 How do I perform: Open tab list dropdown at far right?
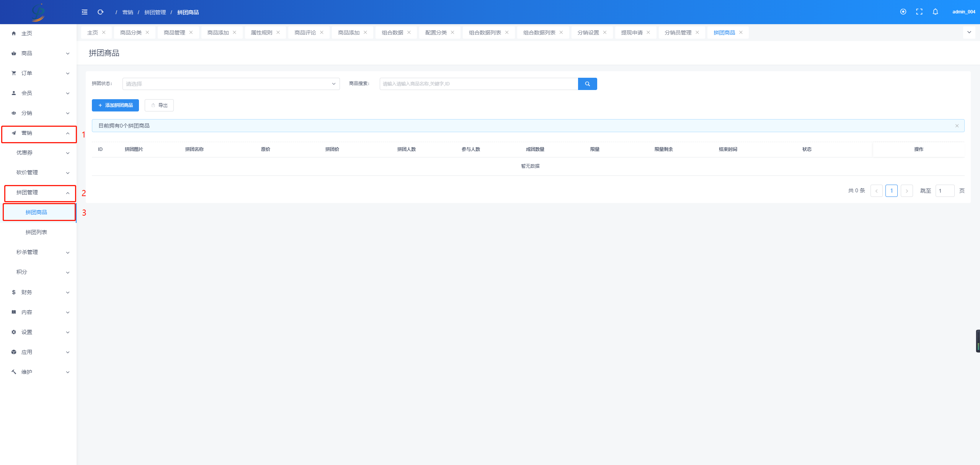(x=969, y=33)
